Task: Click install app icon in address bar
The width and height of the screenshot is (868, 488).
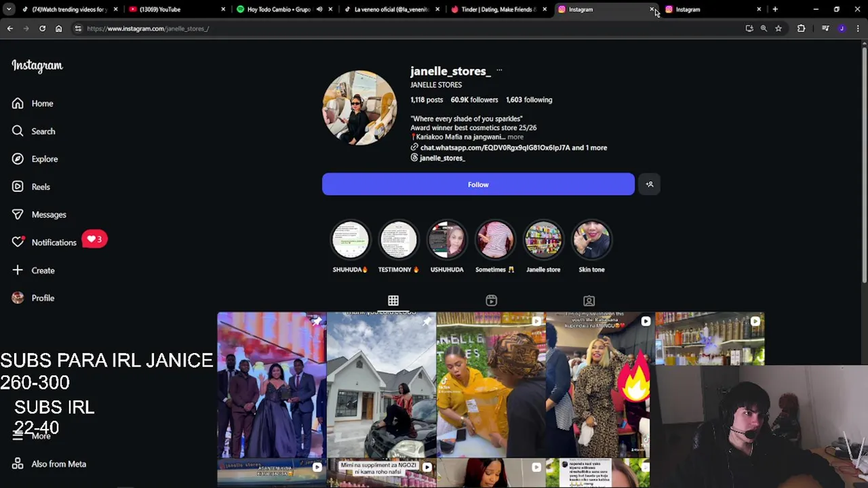Action: pyautogui.click(x=749, y=28)
